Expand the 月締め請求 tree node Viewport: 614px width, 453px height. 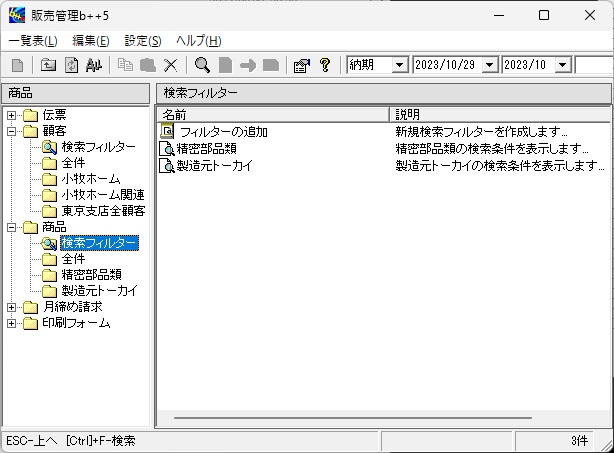pyautogui.click(x=11, y=307)
